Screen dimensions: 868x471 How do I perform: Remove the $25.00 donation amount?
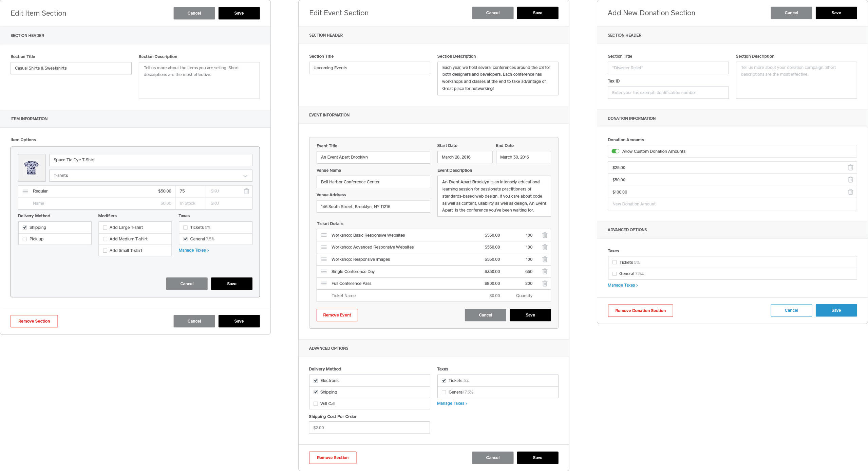850,167
